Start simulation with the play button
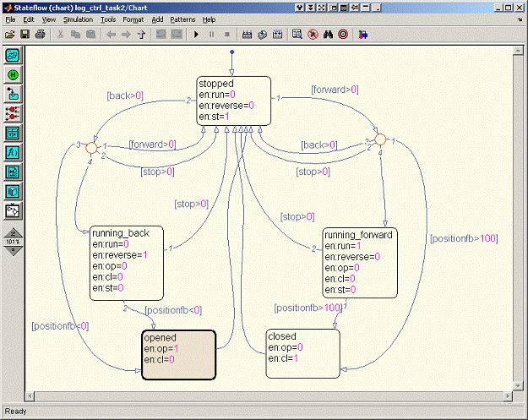Viewport: 528px width, 420px height. [195, 35]
